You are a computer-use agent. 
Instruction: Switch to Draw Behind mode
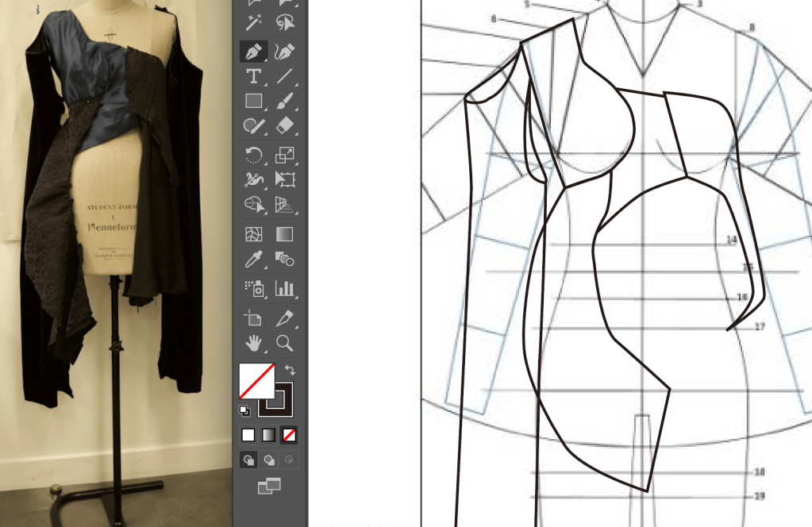[269, 460]
